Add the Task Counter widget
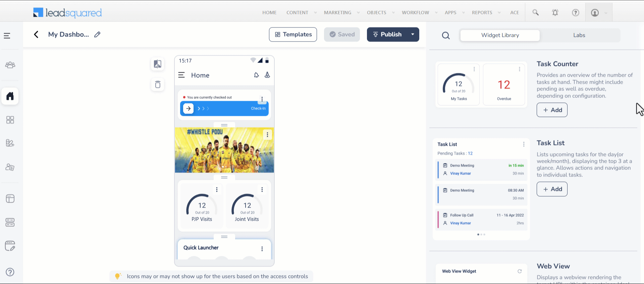This screenshot has width=644, height=284. pyautogui.click(x=552, y=110)
